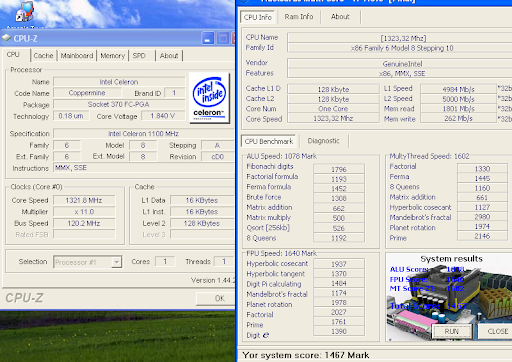This screenshot has width=512, height=362.
Task: Switch to the Cache tab in CPU-Z
Action: [x=43, y=56]
